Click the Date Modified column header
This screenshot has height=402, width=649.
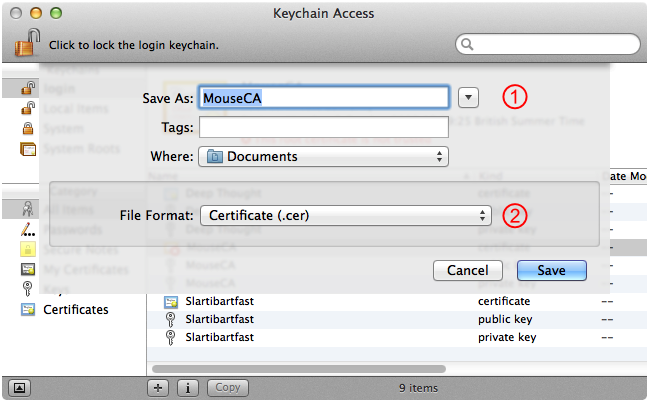[626, 176]
